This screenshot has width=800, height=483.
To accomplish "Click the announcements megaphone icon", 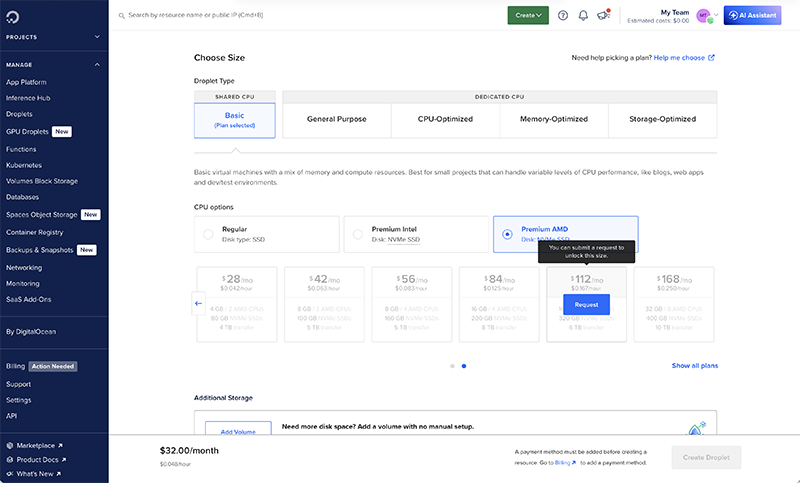I will click(x=603, y=15).
